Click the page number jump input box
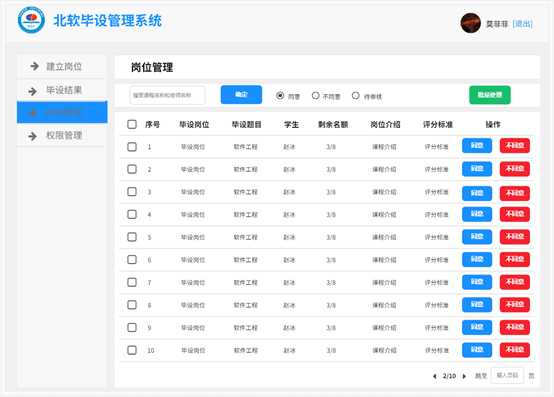The height and width of the screenshot is (397, 554). pyautogui.click(x=507, y=375)
